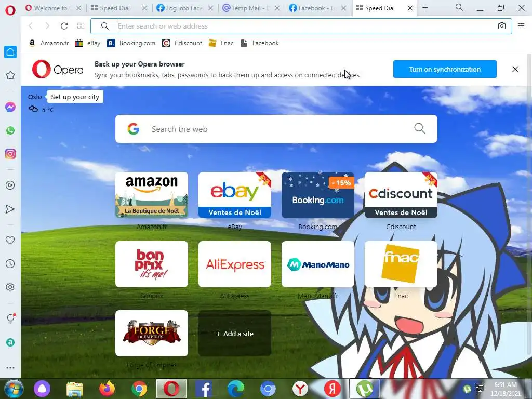
Task: Open Messenger in the sidebar
Action: coord(10,107)
